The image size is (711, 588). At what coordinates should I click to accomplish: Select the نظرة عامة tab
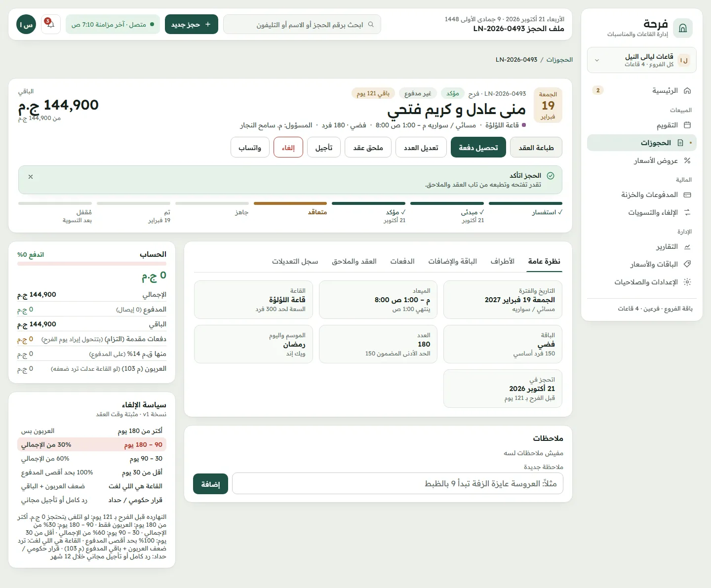(544, 261)
